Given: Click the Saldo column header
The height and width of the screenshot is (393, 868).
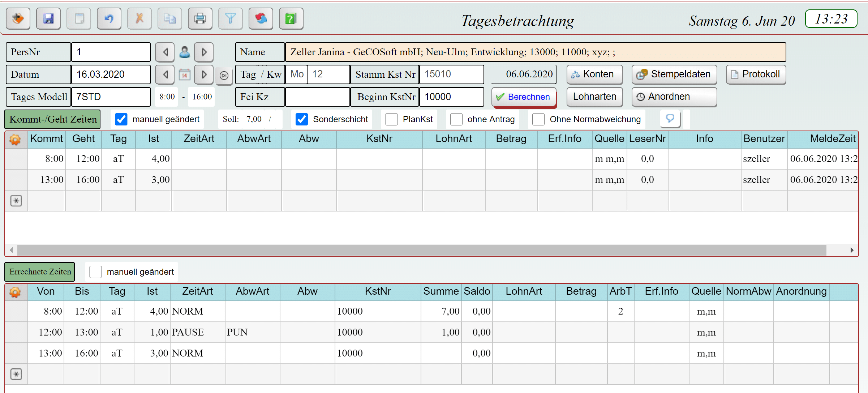Looking at the screenshot, I should click(x=477, y=292).
